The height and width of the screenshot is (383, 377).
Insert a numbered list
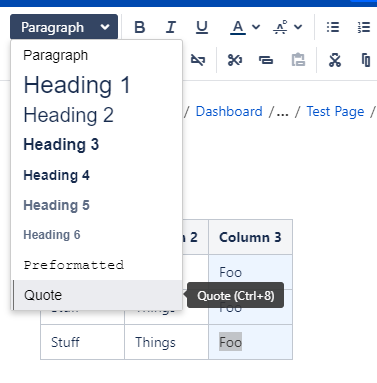364,27
